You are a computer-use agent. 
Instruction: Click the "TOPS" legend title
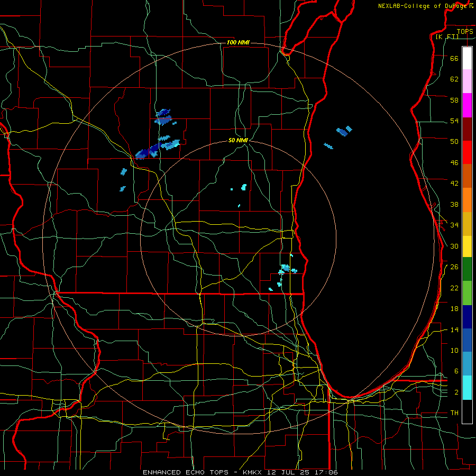pyautogui.click(x=465, y=31)
